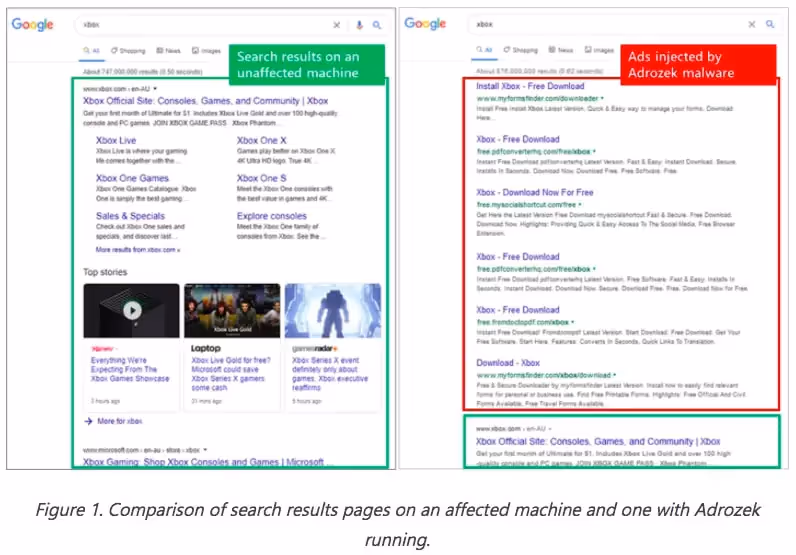796x555 pixels.
Task: Select the All tab in the right window
Action: tap(485, 50)
